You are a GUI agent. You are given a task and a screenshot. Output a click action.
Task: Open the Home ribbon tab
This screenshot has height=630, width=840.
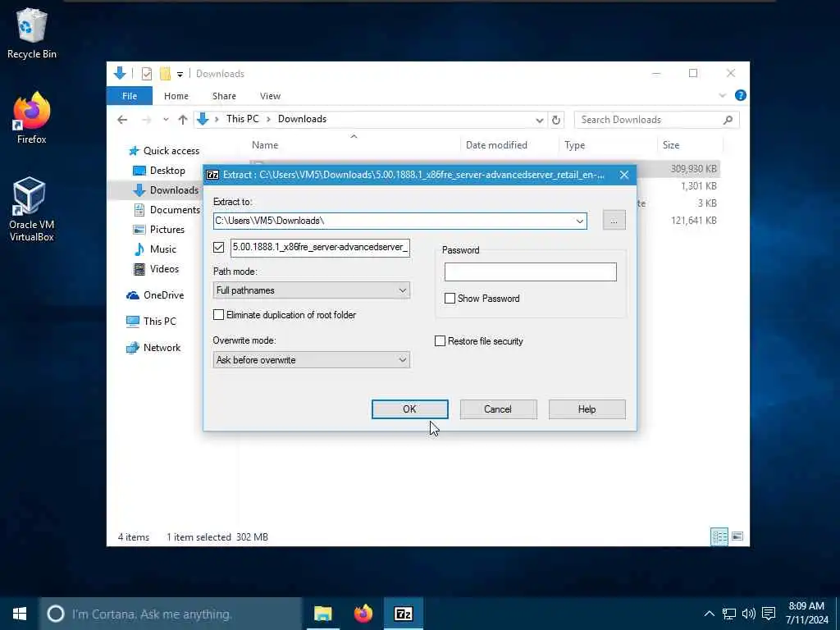point(176,96)
